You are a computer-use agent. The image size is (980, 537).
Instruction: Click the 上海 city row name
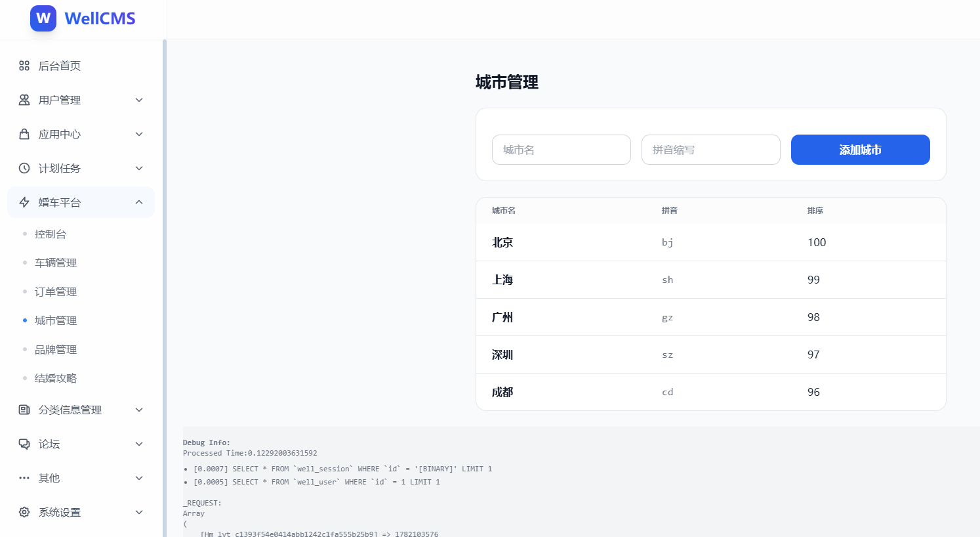point(502,280)
